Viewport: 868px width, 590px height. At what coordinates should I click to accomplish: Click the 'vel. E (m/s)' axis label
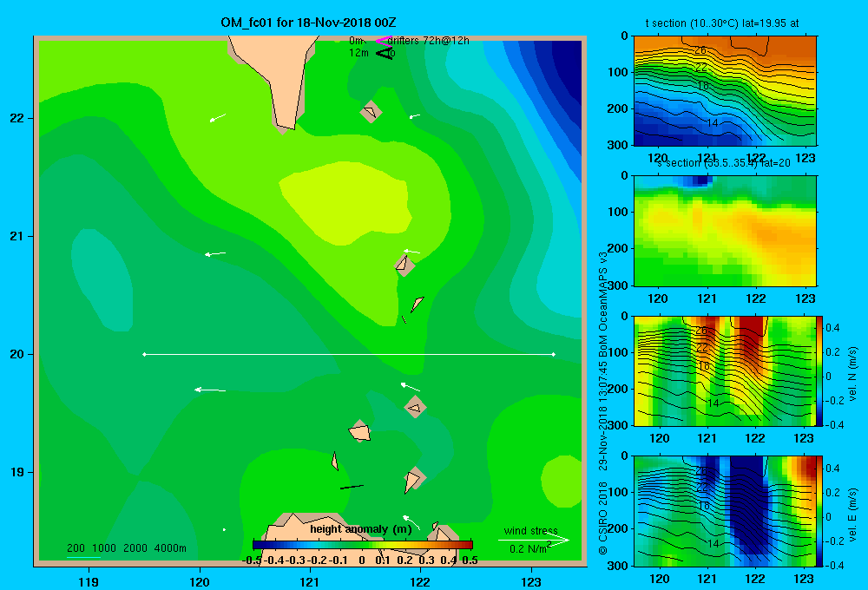click(x=853, y=514)
